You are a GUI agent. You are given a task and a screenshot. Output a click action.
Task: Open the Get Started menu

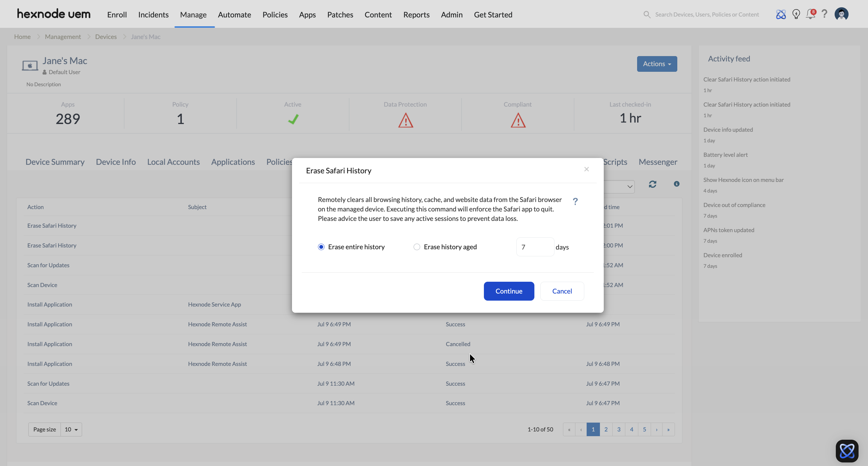click(x=493, y=14)
